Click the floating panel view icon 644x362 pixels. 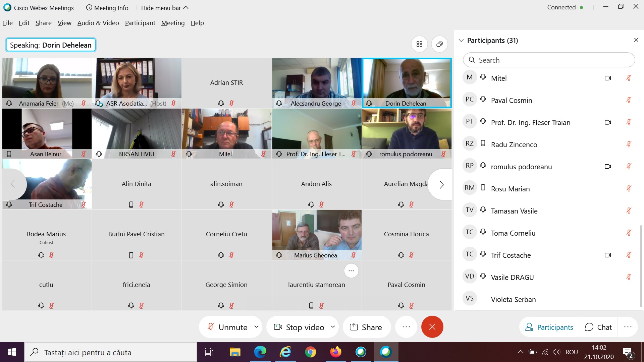(x=439, y=44)
